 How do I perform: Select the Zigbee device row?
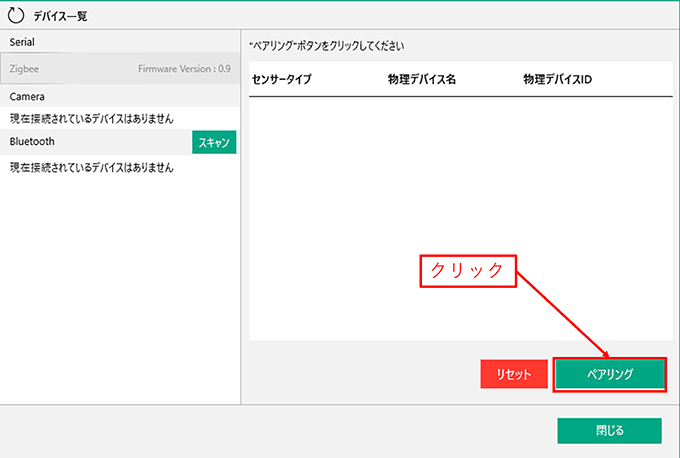120,69
